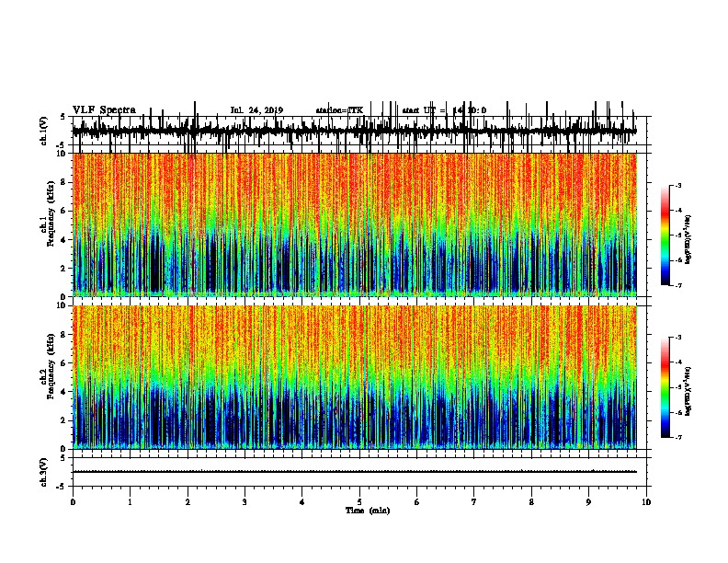Viewport: 728px width, 563px height.
Task: Click the ch.2 color bar PSD unit label
Action: [x=688, y=392]
